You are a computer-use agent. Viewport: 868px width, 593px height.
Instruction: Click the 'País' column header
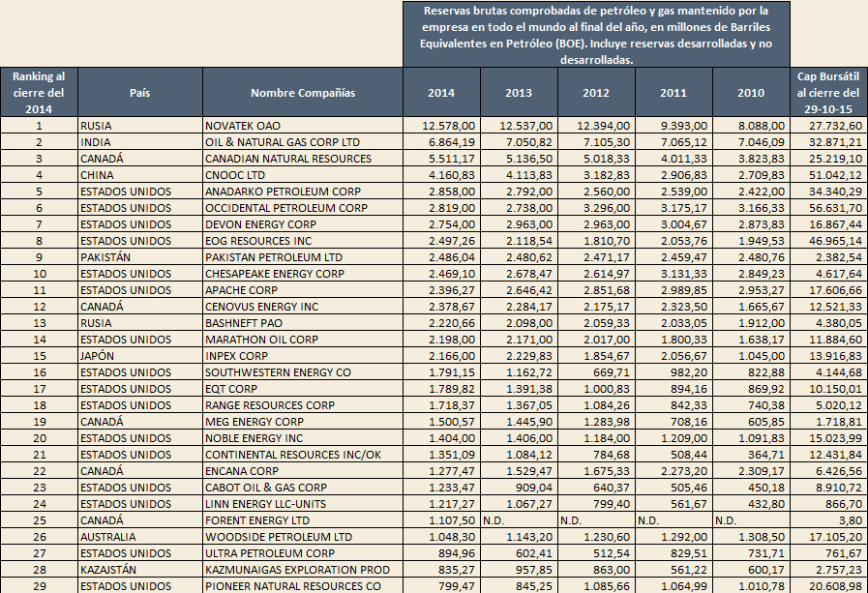pyautogui.click(x=140, y=92)
